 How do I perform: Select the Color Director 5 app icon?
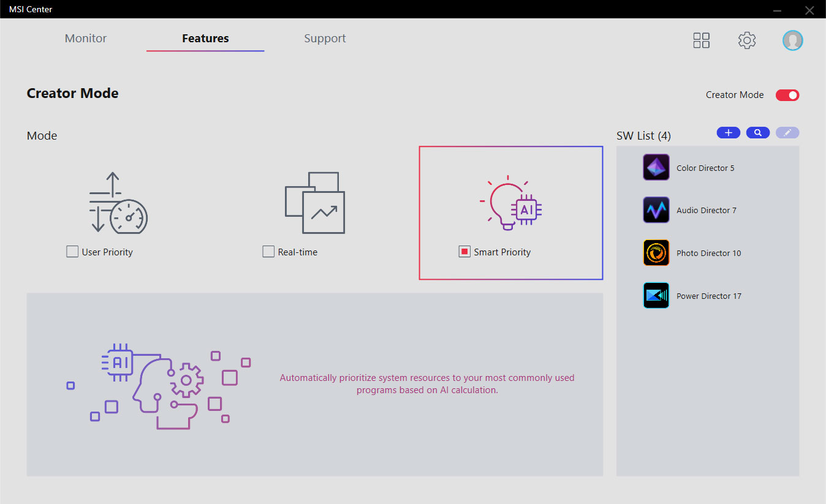click(656, 167)
